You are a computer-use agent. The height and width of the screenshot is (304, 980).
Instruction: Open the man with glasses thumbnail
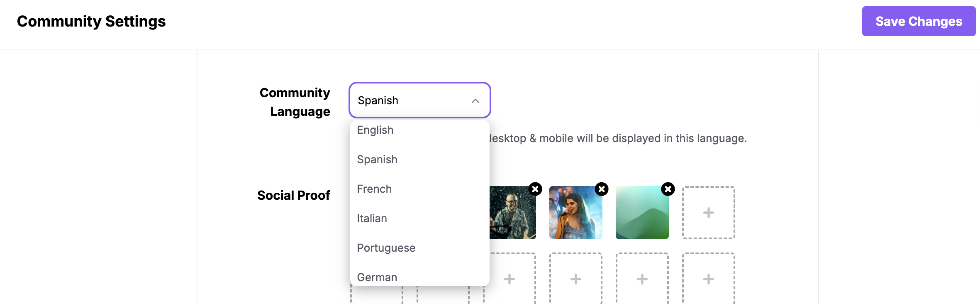click(x=513, y=213)
